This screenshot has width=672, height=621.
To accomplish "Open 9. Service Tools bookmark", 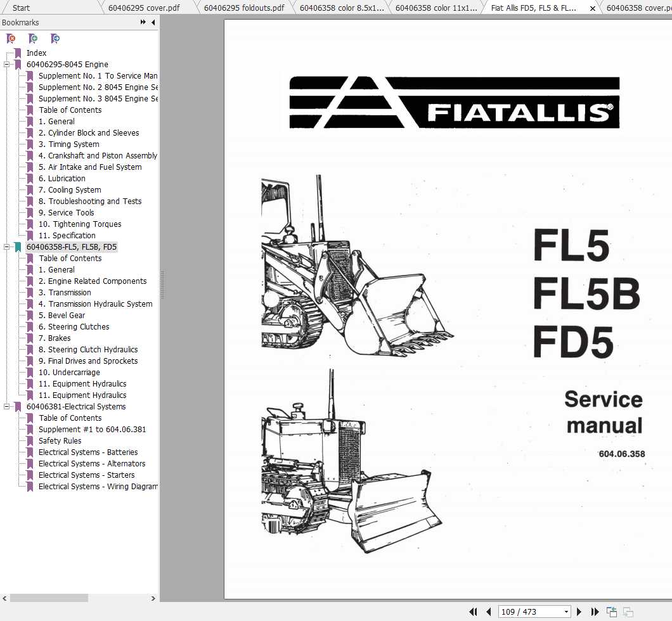I will [66, 213].
